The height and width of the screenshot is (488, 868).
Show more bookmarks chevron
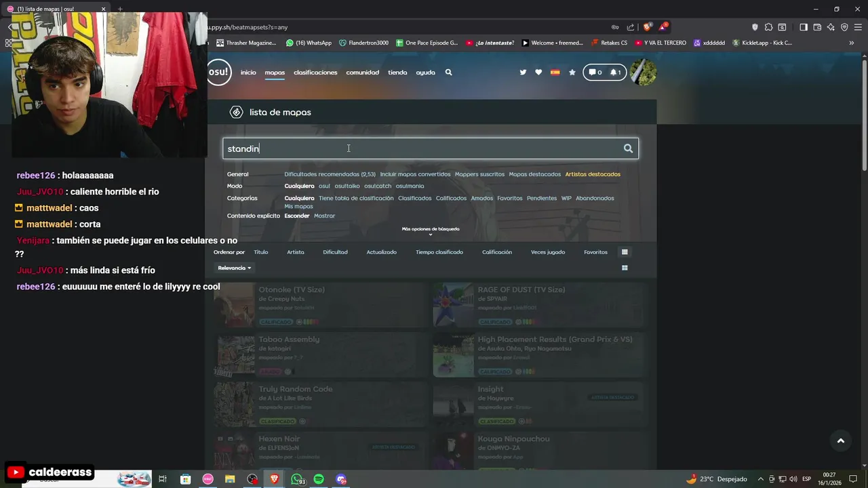point(852,43)
